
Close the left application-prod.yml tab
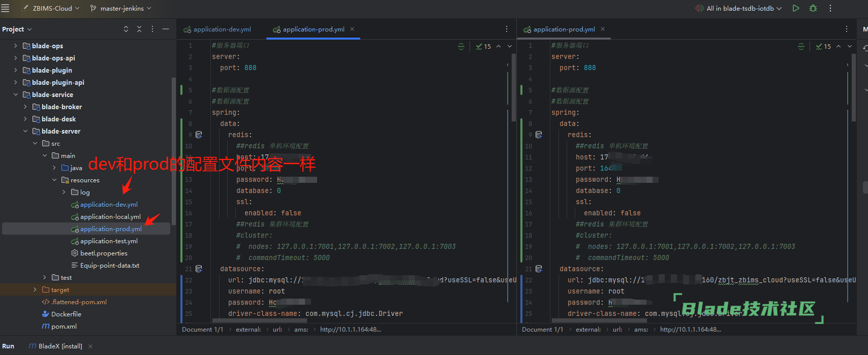(352, 29)
